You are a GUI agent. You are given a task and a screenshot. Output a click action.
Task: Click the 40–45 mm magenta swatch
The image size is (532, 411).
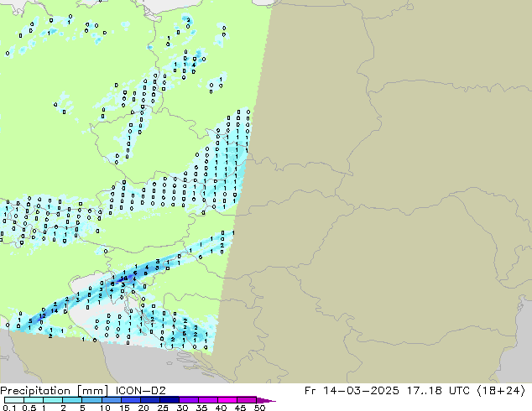click(227, 400)
